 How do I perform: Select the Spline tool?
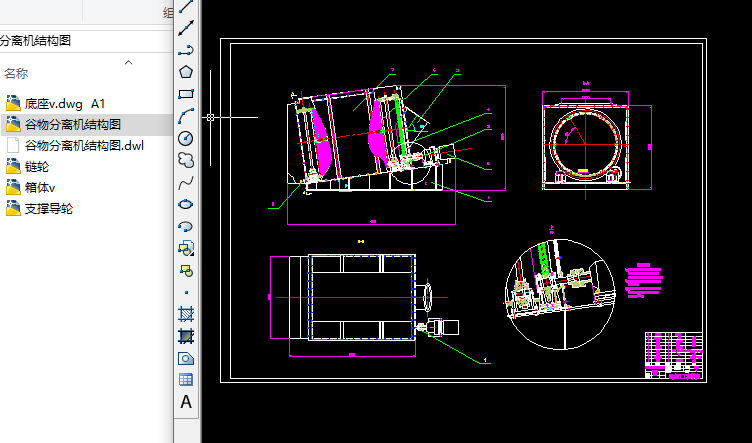[186, 182]
